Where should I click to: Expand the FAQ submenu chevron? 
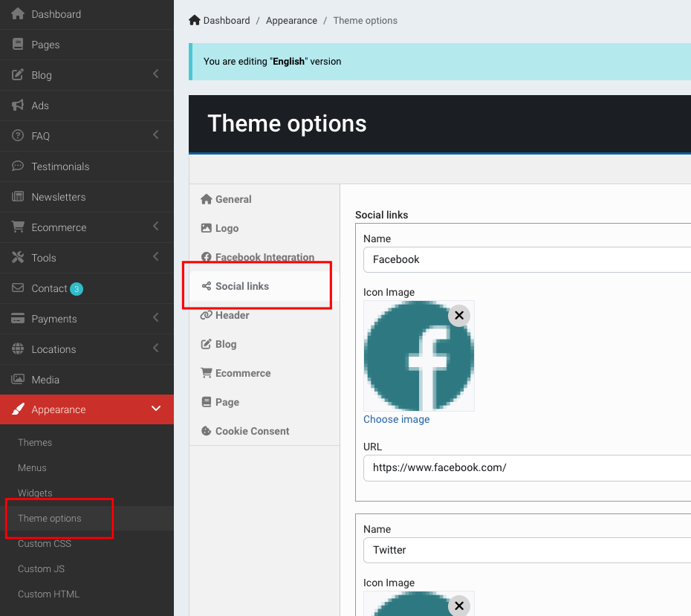(156, 134)
